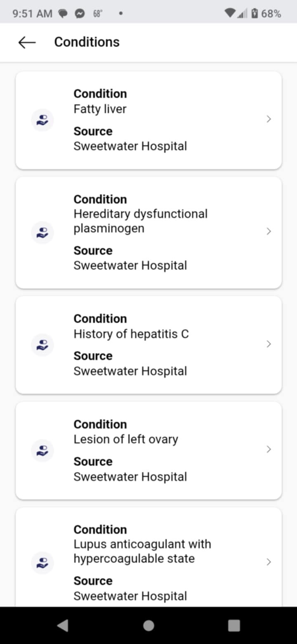Tap the hand icon beside Fatty liver
Image resolution: width=297 pixels, height=644 pixels.
[42, 120]
